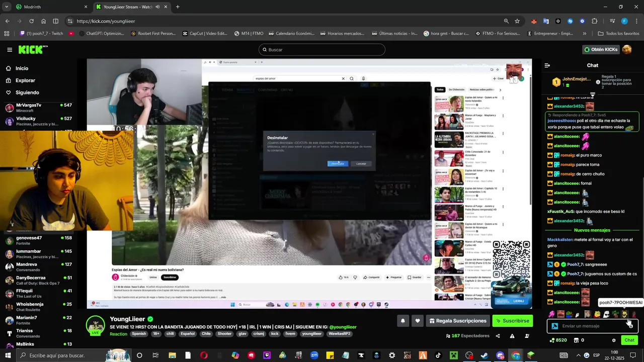Open the CapCut Video Edit bookmark

[204, 34]
